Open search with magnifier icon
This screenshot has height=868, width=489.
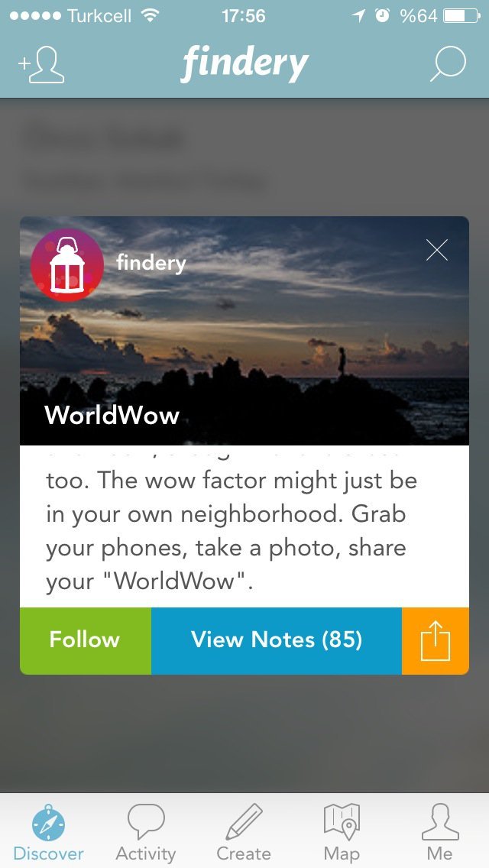[x=448, y=63]
